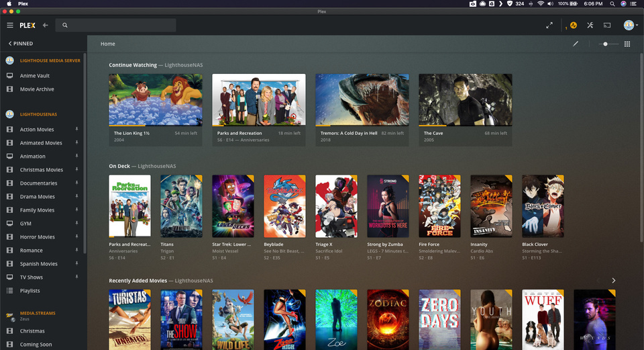644x350 pixels.
Task: Click the Animated Movies film icon
Action: click(10, 142)
